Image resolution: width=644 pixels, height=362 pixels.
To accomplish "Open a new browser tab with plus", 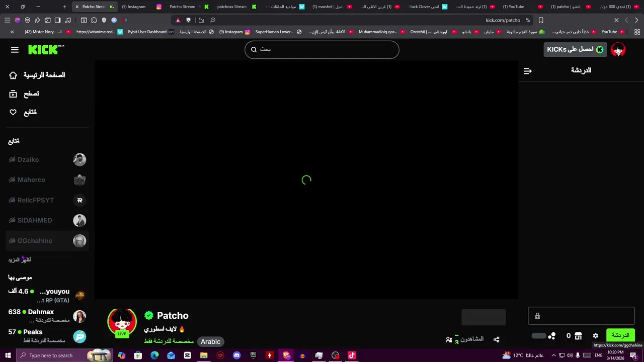I will click(64, 7).
